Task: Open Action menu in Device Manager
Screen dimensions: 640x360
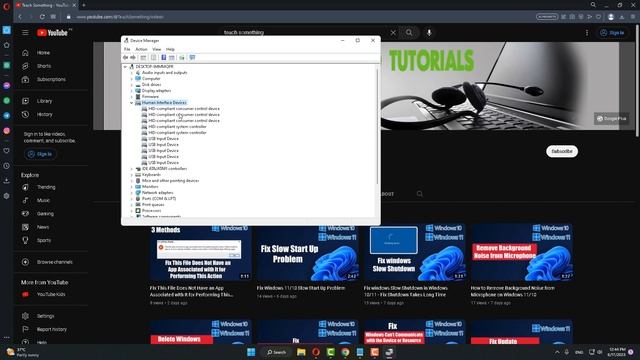Action: [x=141, y=49]
